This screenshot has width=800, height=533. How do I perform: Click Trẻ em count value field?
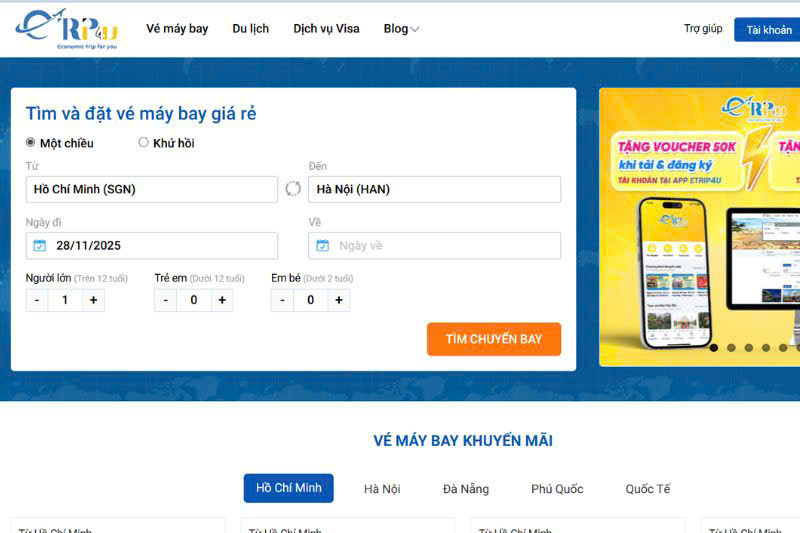[194, 300]
